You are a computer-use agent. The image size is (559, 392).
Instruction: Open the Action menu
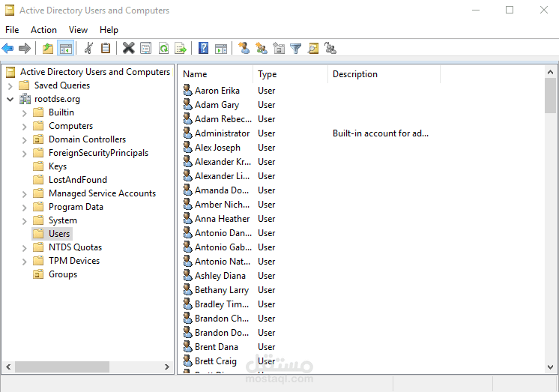[x=44, y=30]
